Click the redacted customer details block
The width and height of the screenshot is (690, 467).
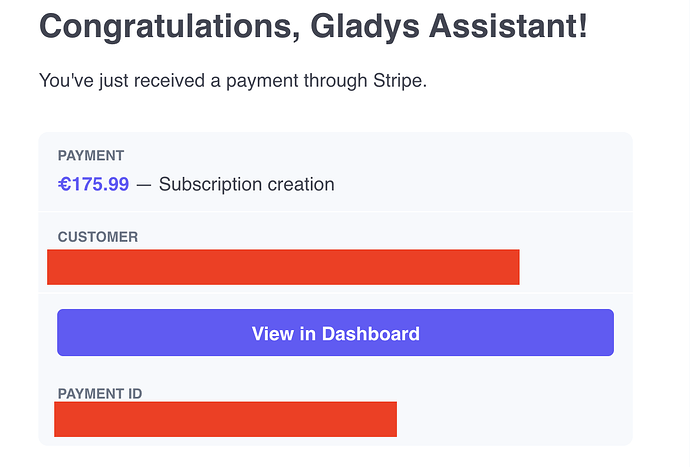pyautogui.click(x=283, y=267)
